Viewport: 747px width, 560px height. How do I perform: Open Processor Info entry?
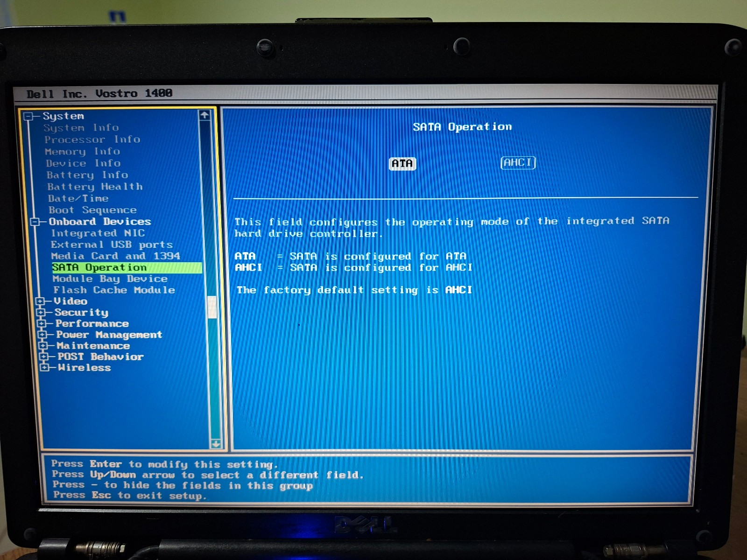click(x=92, y=140)
